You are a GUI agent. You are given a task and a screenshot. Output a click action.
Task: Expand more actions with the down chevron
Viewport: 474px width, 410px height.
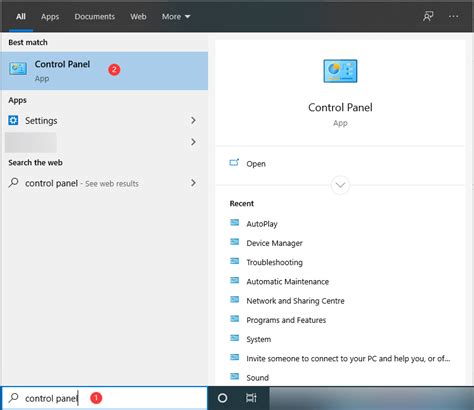(x=340, y=185)
